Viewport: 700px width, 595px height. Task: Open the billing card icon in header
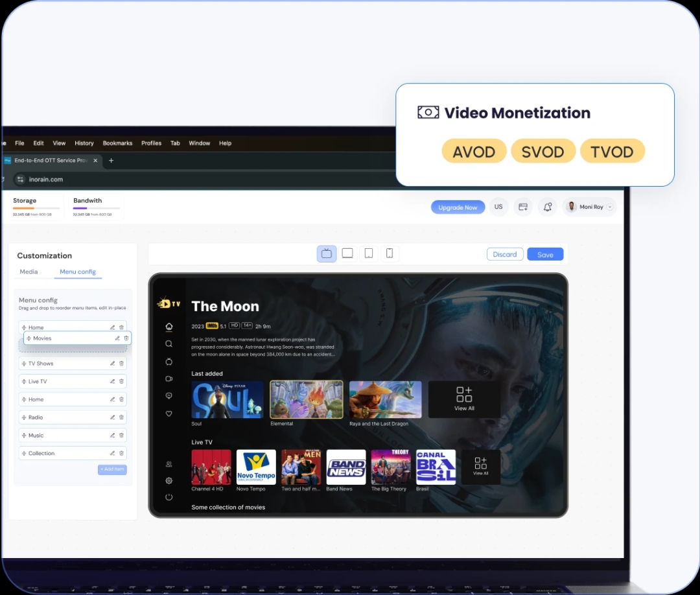point(522,207)
